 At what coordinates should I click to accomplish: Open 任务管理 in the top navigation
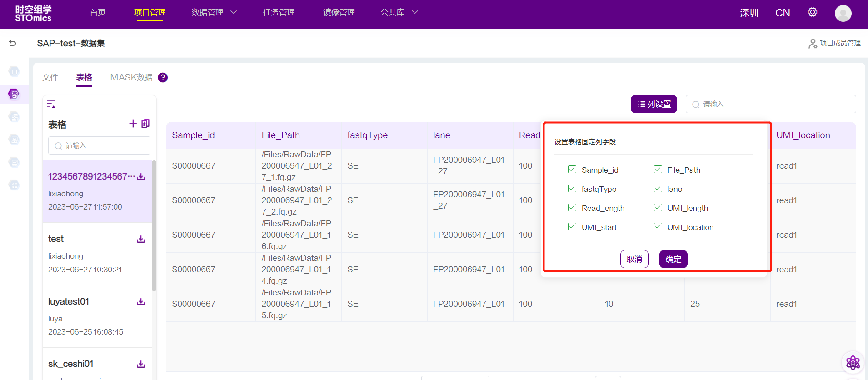click(x=279, y=12)
